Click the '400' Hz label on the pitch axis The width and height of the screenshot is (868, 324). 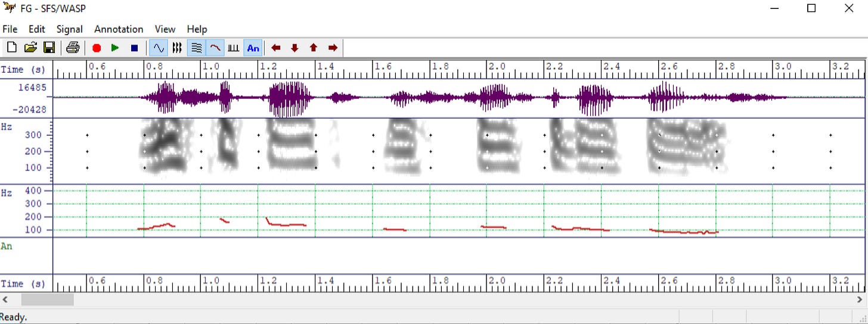pos(33,191)
